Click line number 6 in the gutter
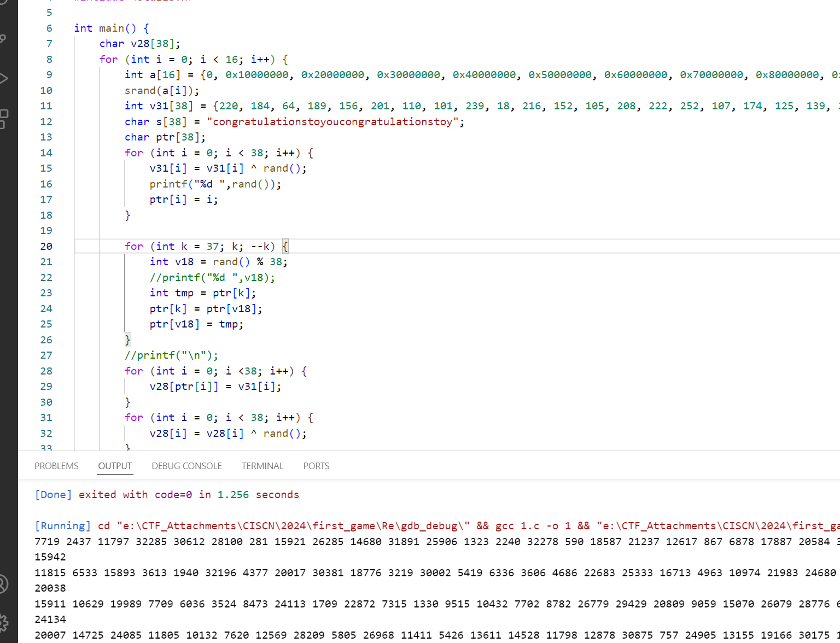Image resolution: width=840 pixels, height=643 pixels. [x=49, y=28]
